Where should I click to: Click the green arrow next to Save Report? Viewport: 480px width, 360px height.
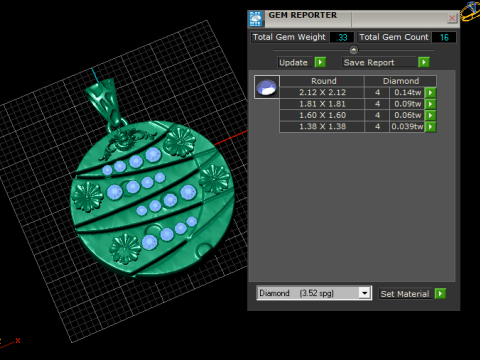[x=424, y=62]
